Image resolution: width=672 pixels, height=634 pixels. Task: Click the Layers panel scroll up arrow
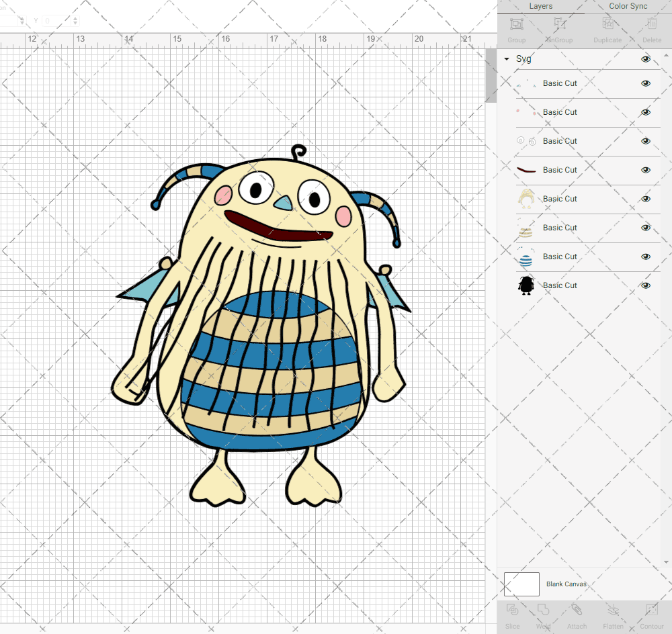coord(665,55)
